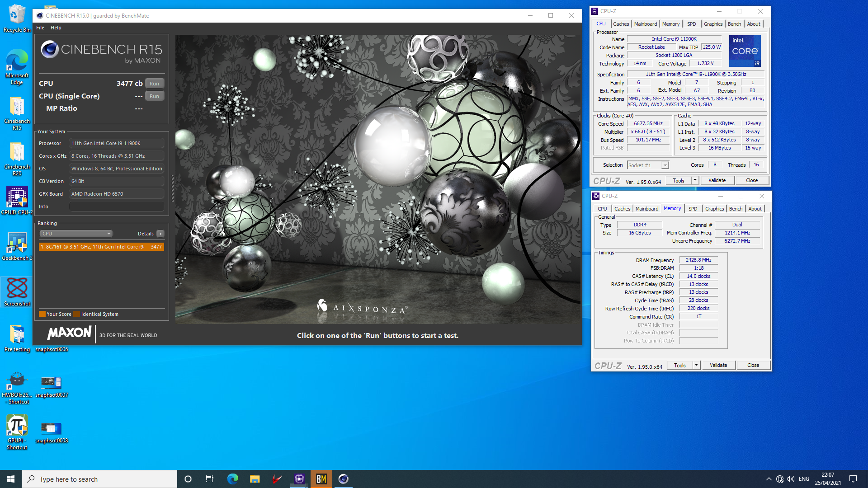Run the CPU Single Core test
The width and height of the screenshot is (868, 488).
tap(155, 96)
